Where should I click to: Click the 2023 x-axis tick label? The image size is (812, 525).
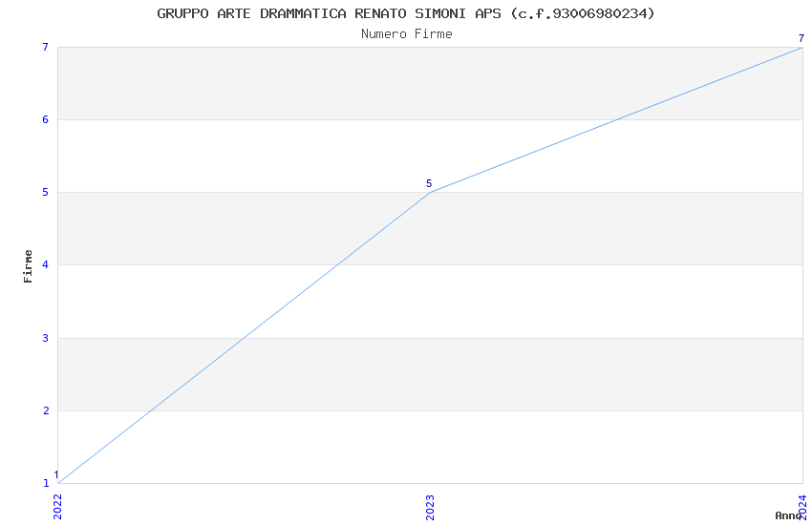coord(430,507)
